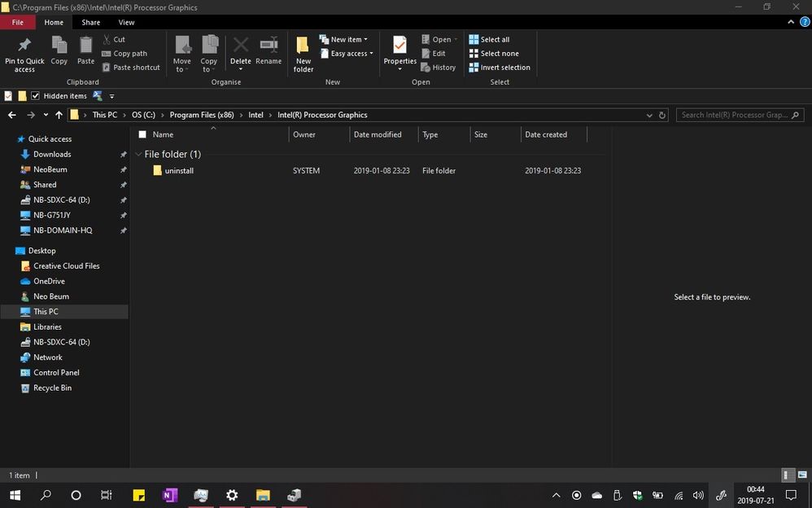Show recent locations dropdown
Screen dimensions: 812x508
[46, 115]
